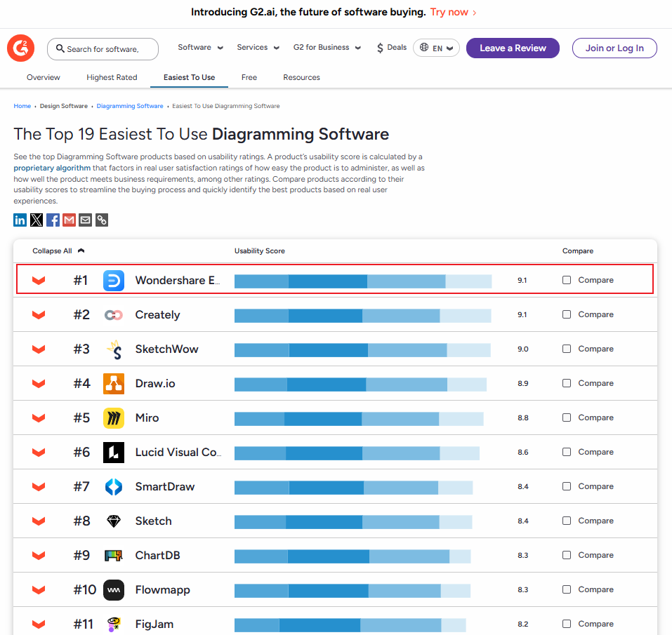Share page on X (Twitter)
The width and height of the screenshot is (672, 635).
click(x=37, y=220)
